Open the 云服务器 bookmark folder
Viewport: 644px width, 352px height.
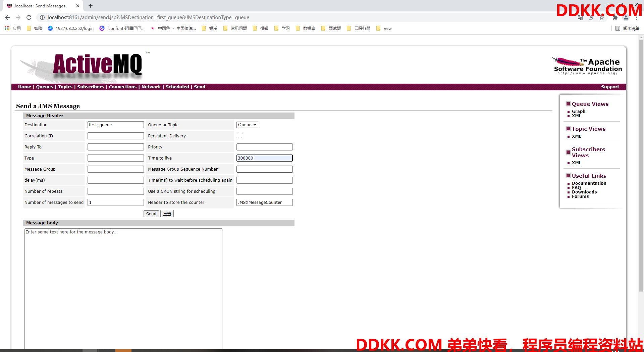coord(359,28)
